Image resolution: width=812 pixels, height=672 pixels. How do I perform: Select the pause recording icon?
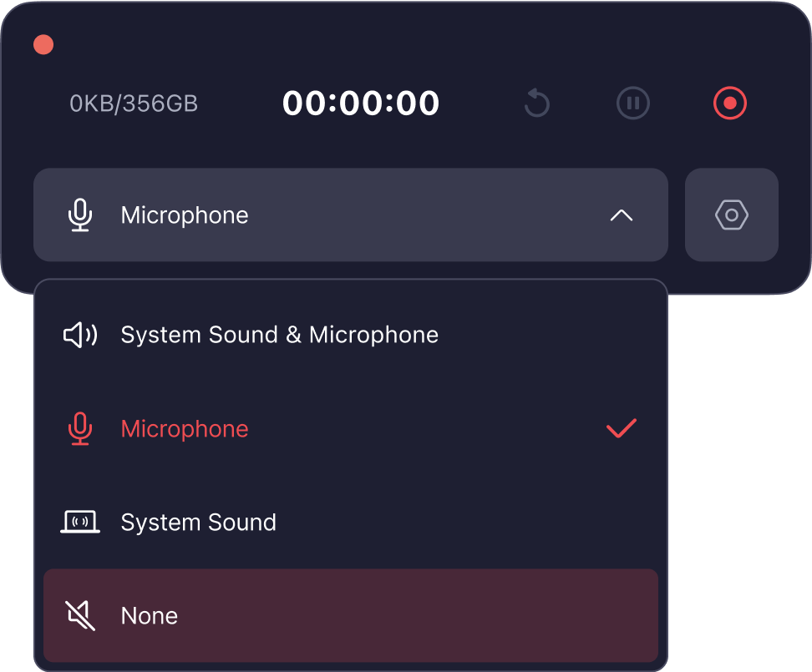click(632, 103)
